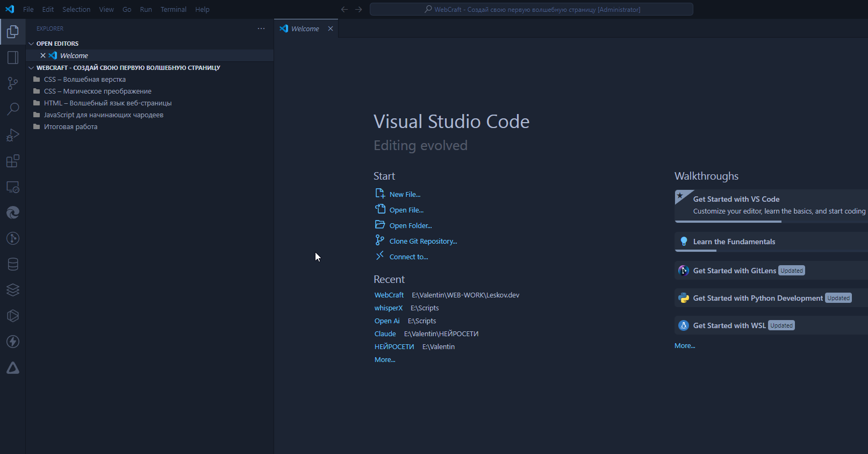
Task: Open the Selection menu
Action: pos(76,9)
